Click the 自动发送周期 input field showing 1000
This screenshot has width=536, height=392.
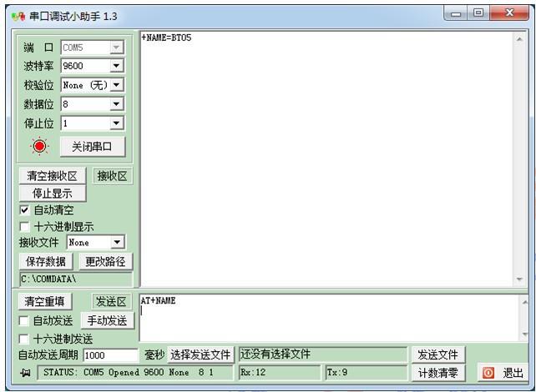click(111, 355)
